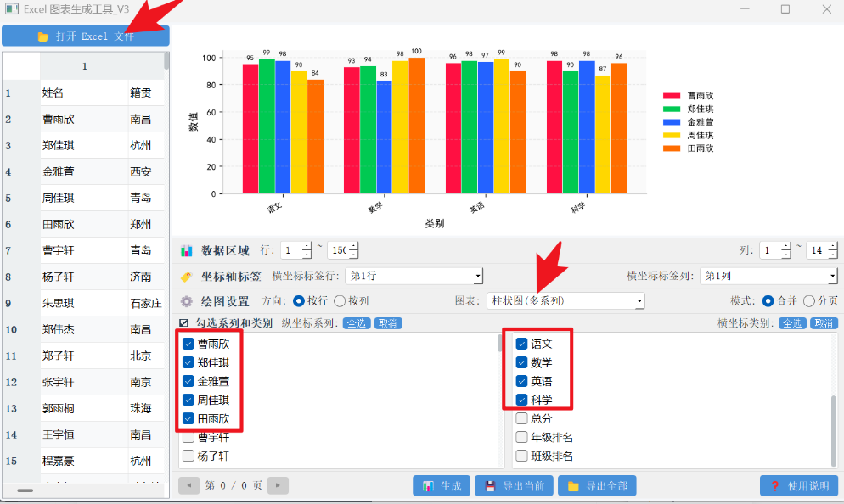Select table cell 珠海
The width and height of the screenshot is (844, 504).
[146, 409]
